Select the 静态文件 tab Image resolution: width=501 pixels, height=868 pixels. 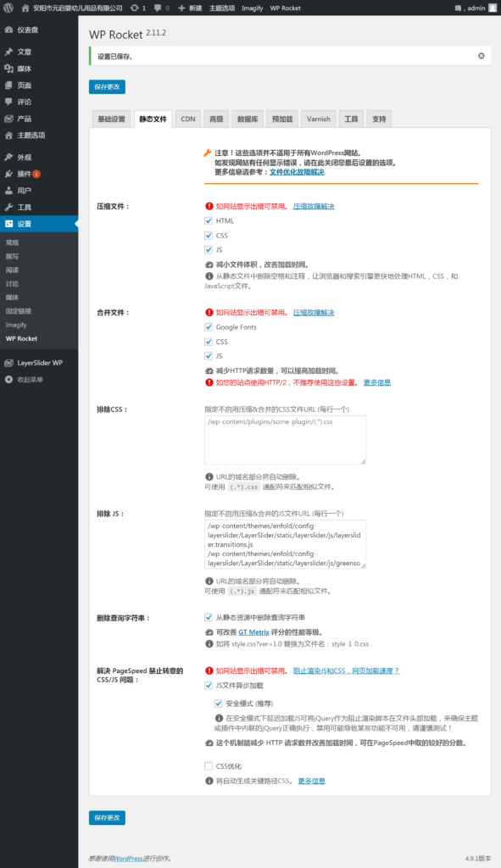(x=153, y=119)
